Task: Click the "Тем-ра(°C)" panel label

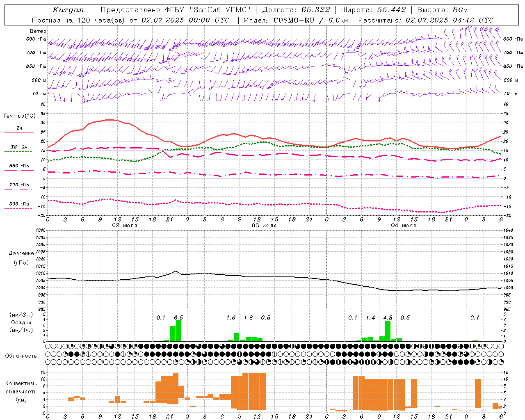Action: click(19, 116)
